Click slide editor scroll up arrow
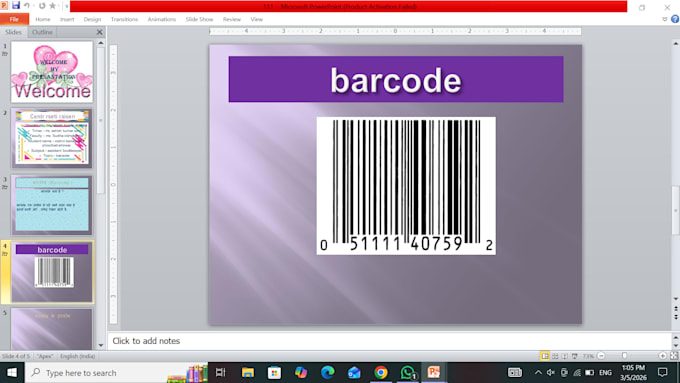The width and height of the screenshot is (680, 383). (676, 44)
